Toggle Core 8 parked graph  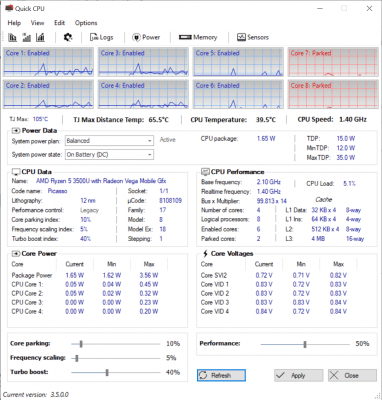333,94
